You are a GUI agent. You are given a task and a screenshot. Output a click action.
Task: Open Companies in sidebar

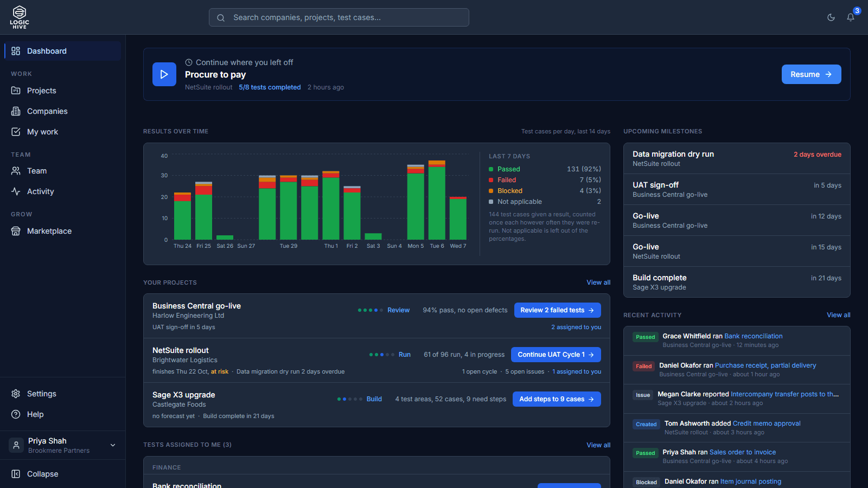point(63,111)
